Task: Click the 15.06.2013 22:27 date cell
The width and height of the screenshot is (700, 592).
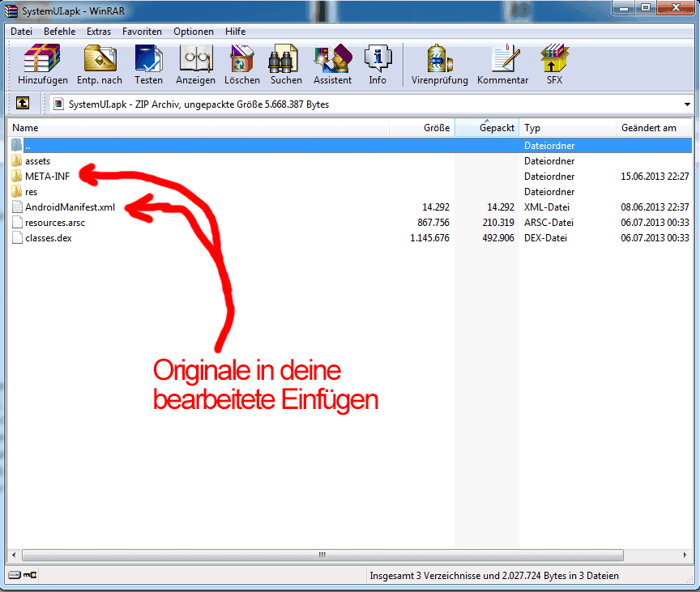Action: click(x=655, y=177)
